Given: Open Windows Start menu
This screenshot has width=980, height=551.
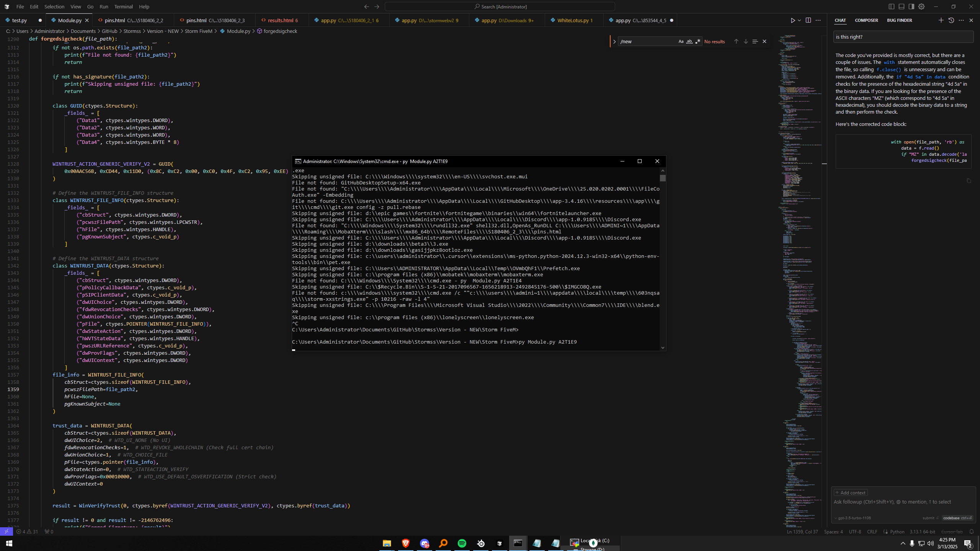Looking at the screenshot, I should 9,543.
